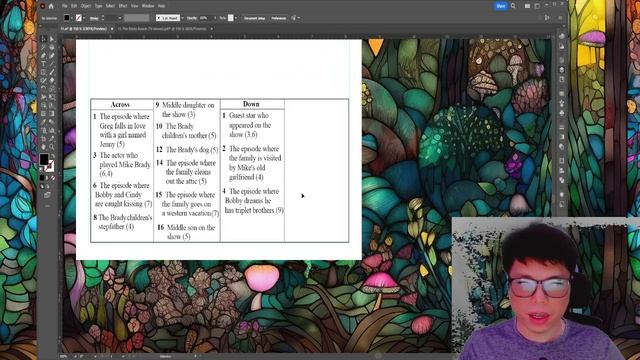
Task: Click the toolbox Stroke color box
Action: point(50,167)
